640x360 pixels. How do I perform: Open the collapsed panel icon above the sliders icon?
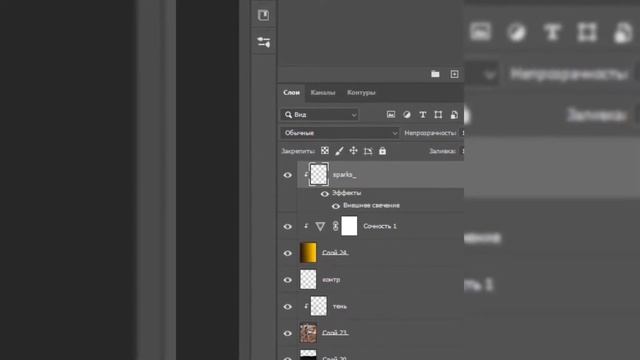pyautogui.click(x=264, y=15)
